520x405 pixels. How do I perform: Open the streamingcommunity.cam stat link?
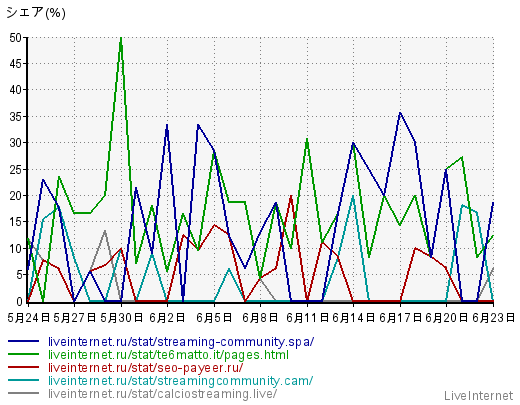pyautogui.click(x=181, y=381)
